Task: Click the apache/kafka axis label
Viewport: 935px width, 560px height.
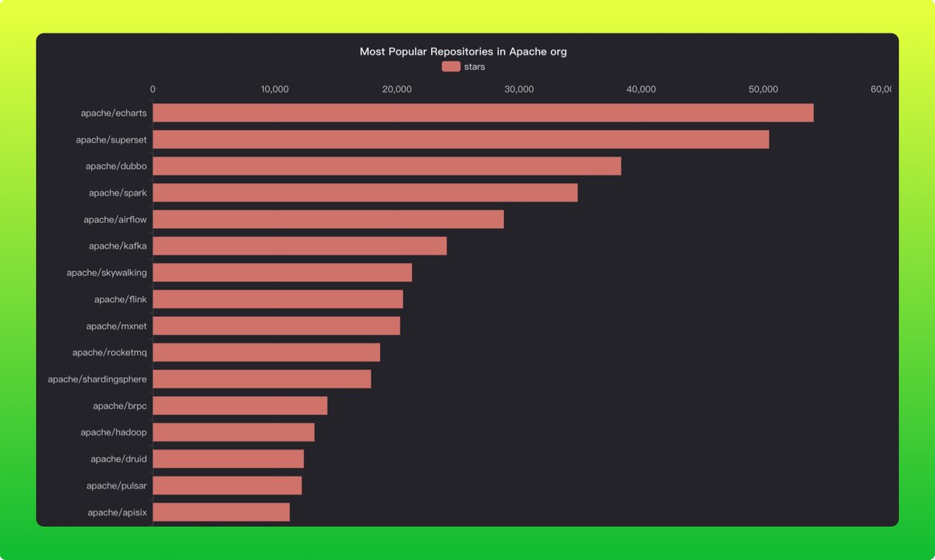Action: (118, 246)
